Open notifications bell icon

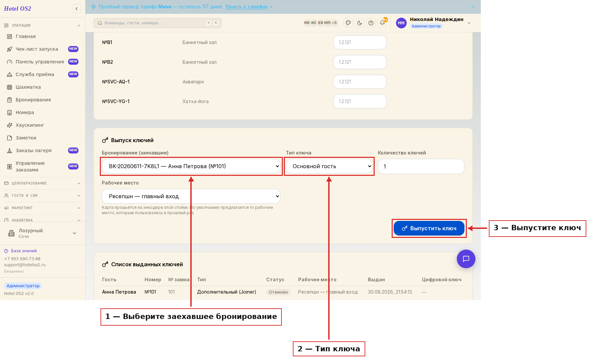click(382, 23)
